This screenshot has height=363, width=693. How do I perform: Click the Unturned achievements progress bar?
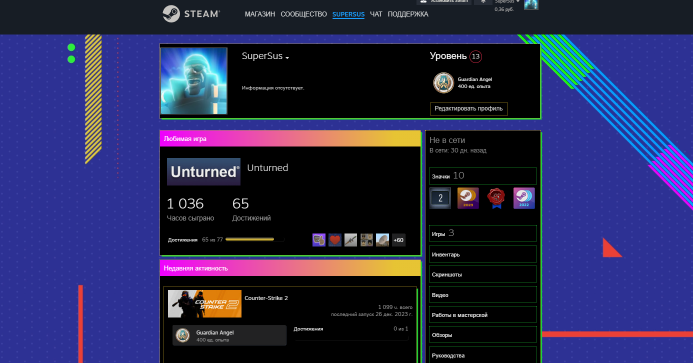point(254,240)
